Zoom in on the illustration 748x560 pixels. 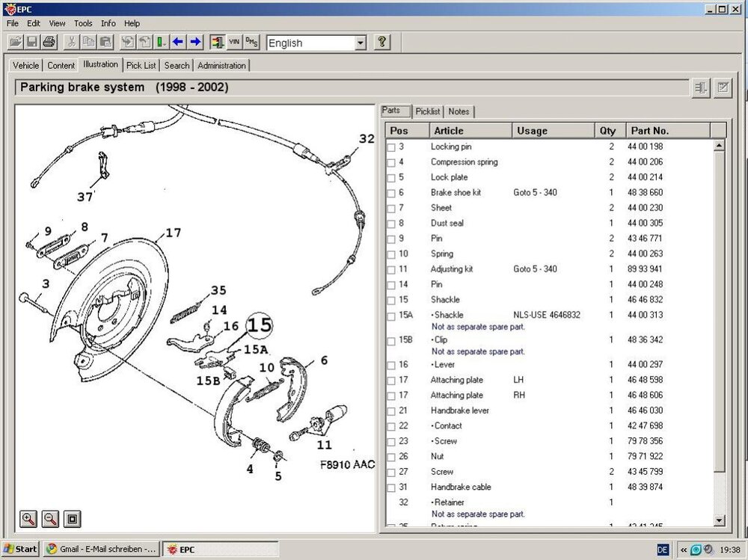[28, 518]
